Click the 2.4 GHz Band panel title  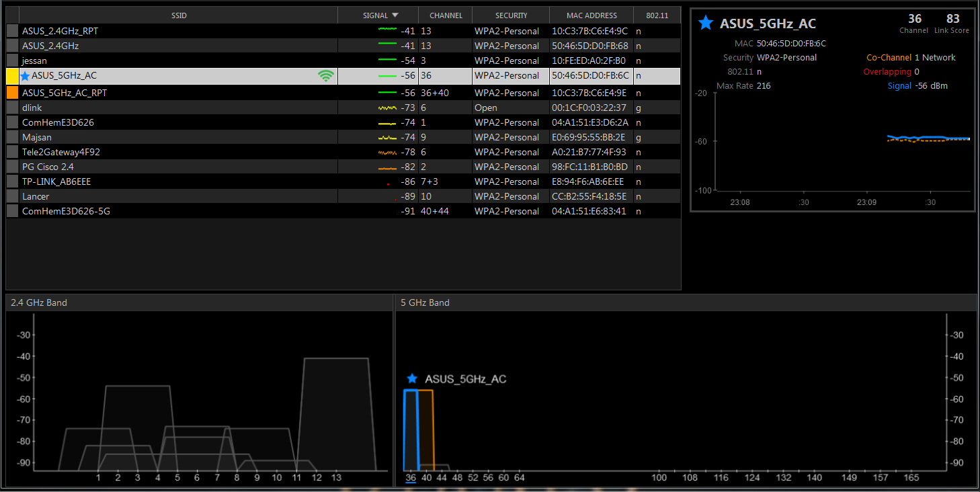39,302
